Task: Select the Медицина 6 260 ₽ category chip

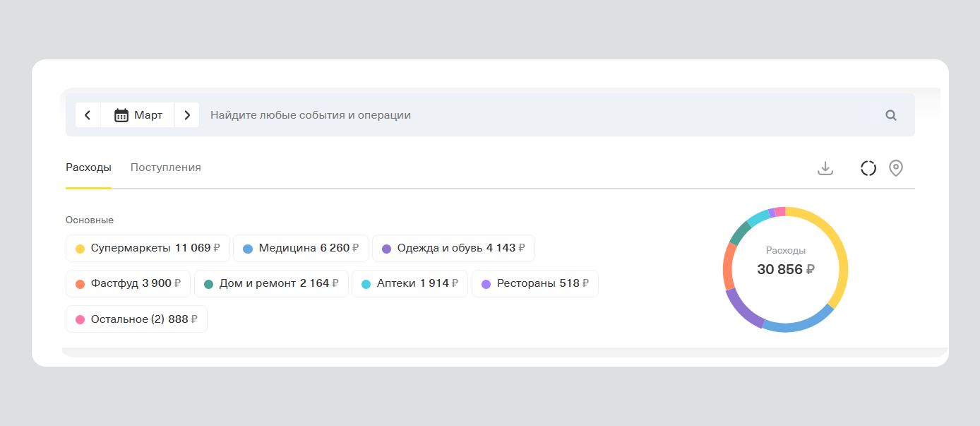Action: 301,249
